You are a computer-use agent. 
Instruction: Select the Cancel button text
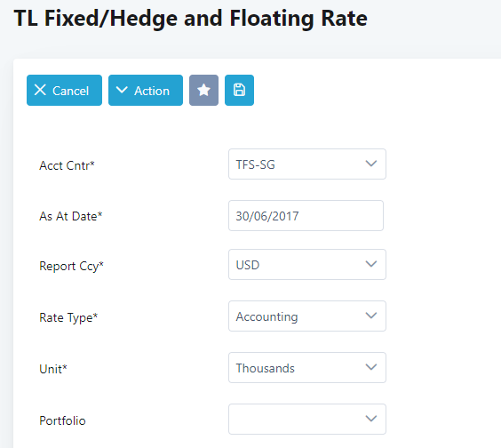pos(70,91)
